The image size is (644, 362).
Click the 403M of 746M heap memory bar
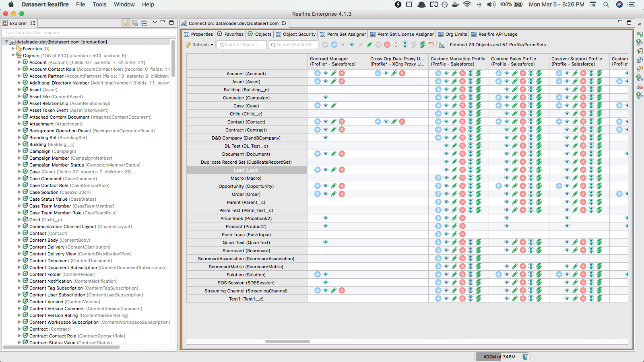(x=499, y=356)
